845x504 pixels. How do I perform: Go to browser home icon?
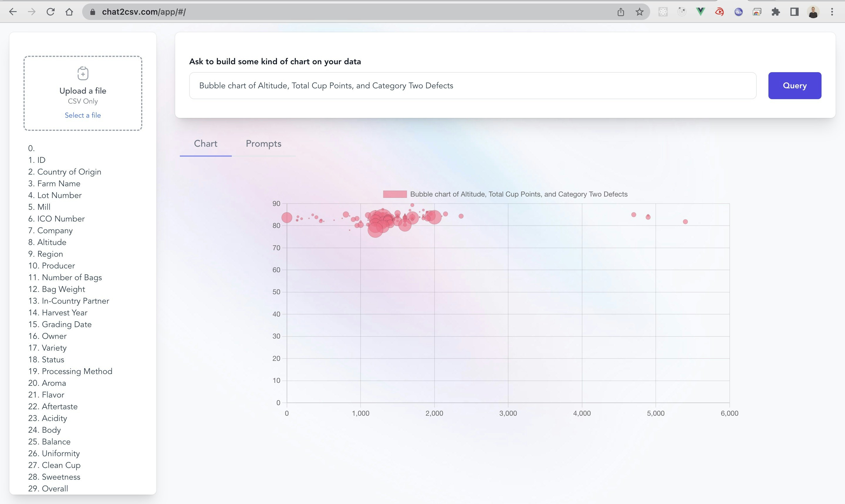pyautogui.click(x=69, y=12)
